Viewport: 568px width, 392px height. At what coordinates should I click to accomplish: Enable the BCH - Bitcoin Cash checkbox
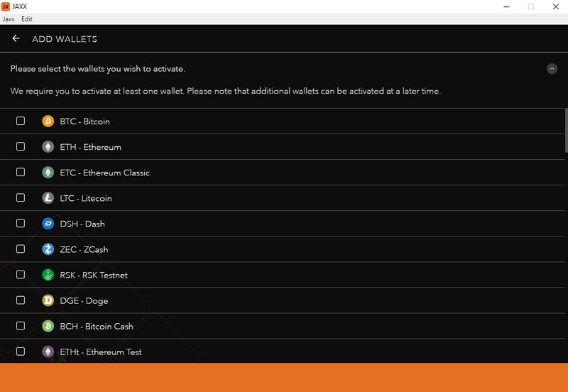[x=21, y=326]
